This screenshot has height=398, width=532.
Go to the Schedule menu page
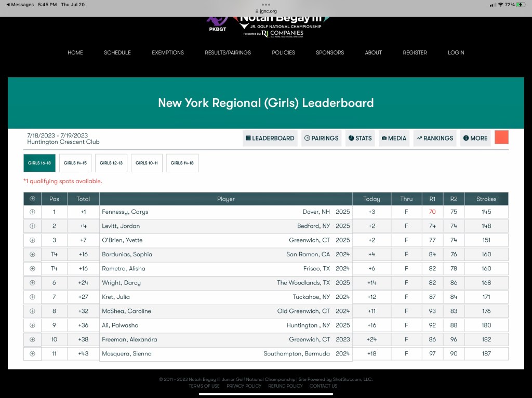[x=117, y=52]
